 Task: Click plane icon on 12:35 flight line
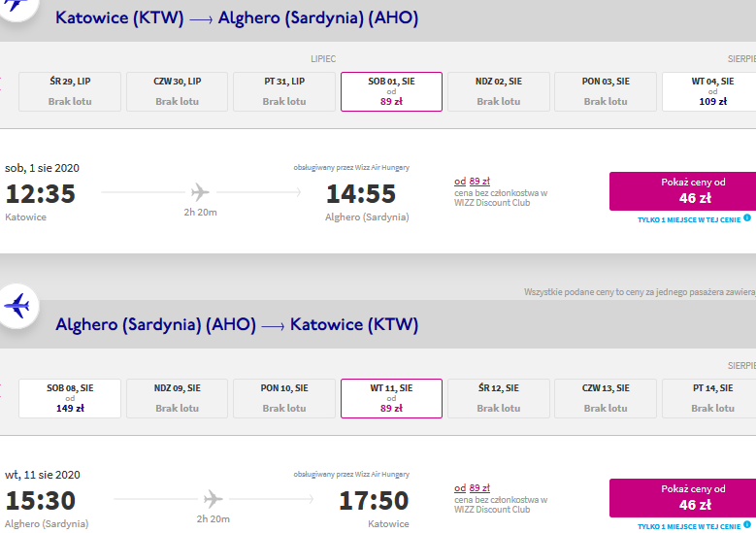pos(200,192)
